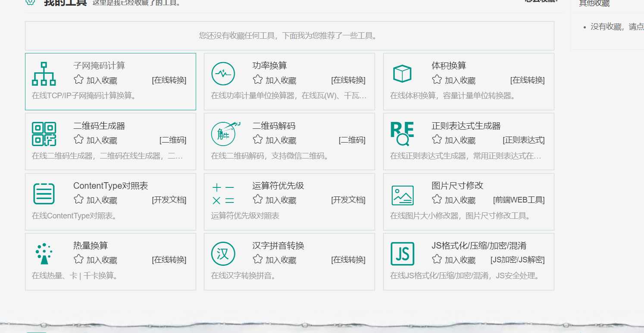This screenshot has height=333, width=644.
Task: Star 运算符优先级 to add to favorites
Action: (258, 199)
